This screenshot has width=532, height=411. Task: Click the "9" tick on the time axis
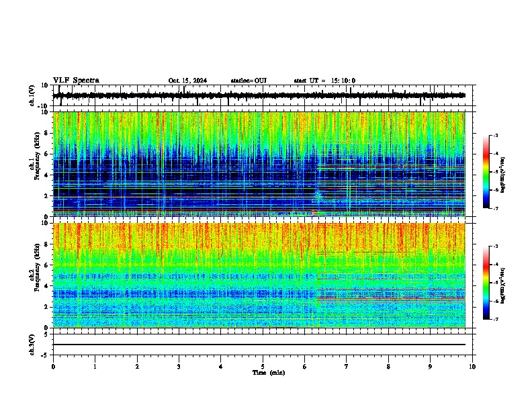coord(430,367)
